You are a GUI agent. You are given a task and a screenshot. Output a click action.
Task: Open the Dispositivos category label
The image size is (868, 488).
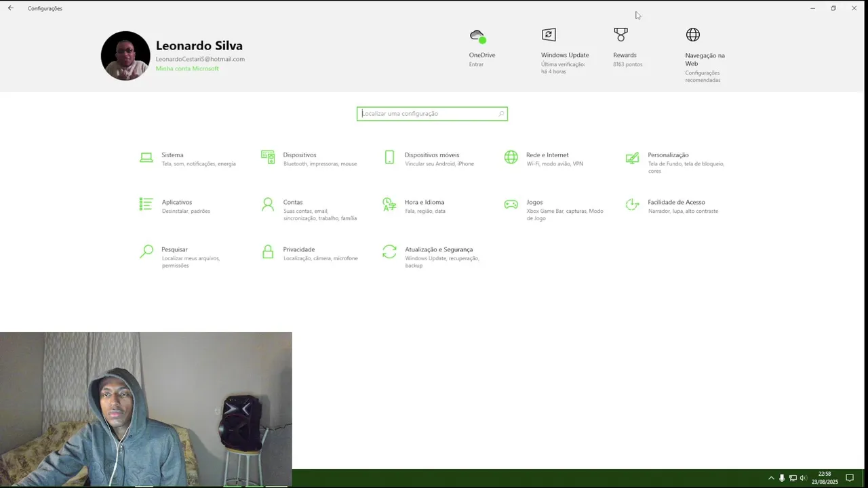point(300,155)
